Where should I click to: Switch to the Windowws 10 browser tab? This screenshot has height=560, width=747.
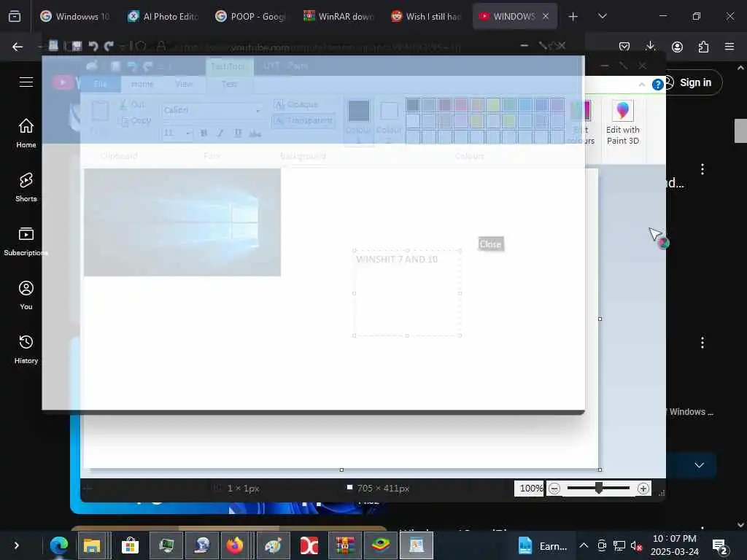tap(75, 16)
